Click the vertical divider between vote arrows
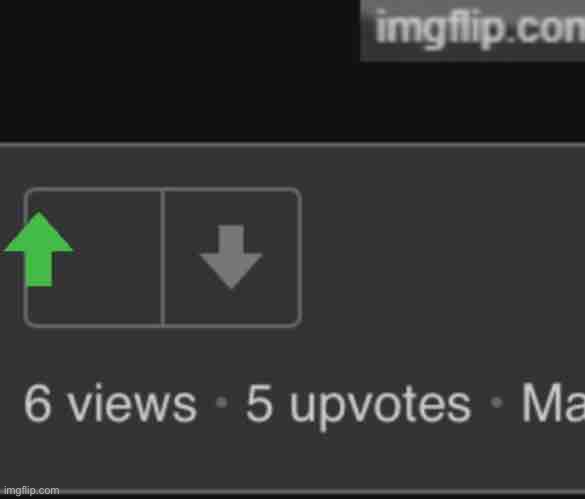 pos(163,258)
